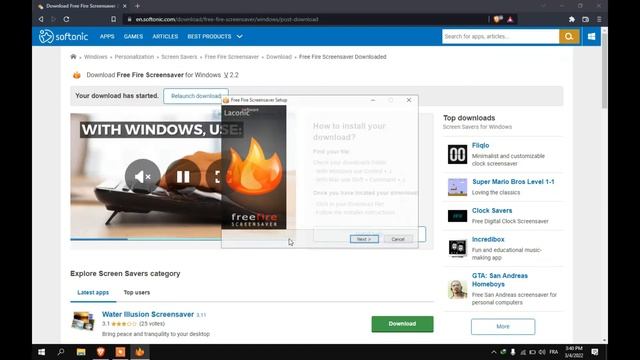
Task: Open Incredibox link
Action: tap(488, 239)
